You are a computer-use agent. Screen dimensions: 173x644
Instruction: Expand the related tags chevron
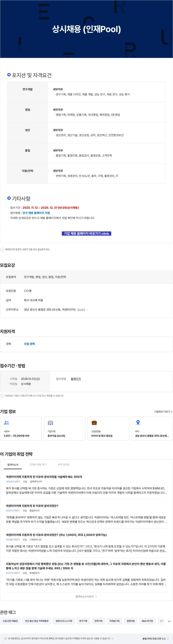(169, 621)
